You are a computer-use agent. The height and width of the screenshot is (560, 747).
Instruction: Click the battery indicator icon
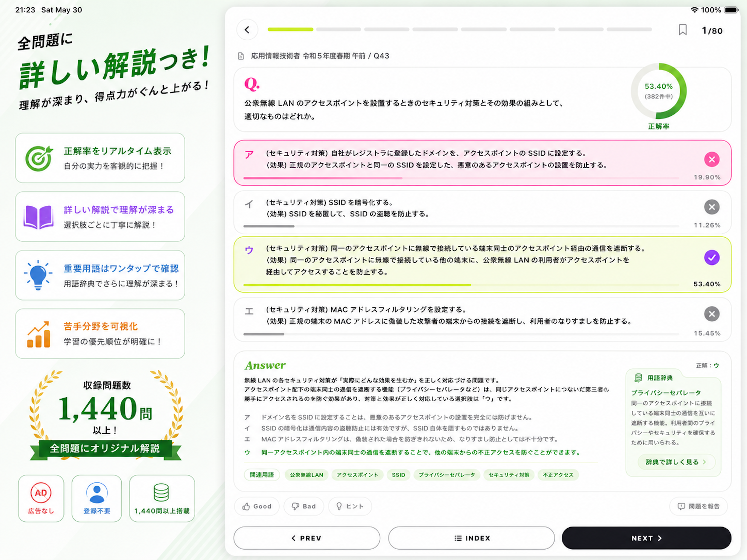731,10
